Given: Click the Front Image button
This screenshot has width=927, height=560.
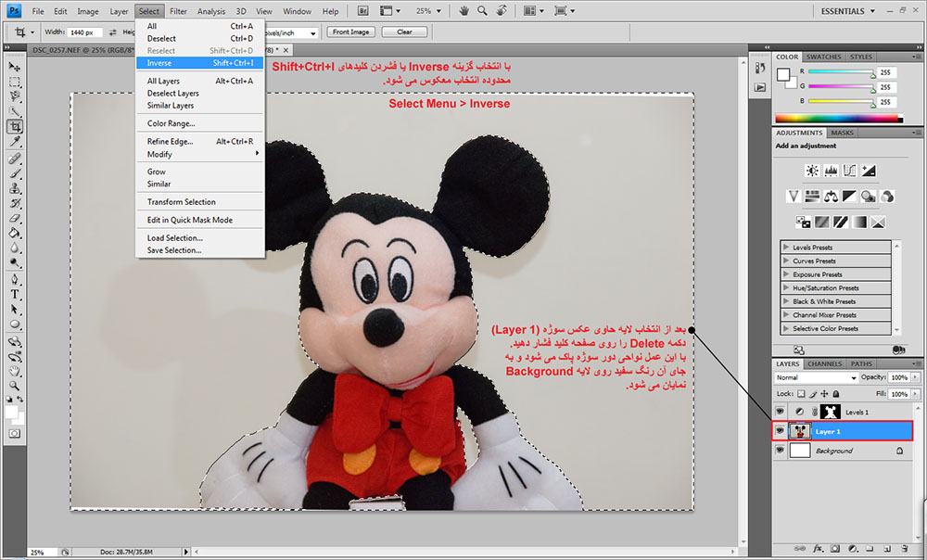Looking at the screenshot, I should pos(350,32).
